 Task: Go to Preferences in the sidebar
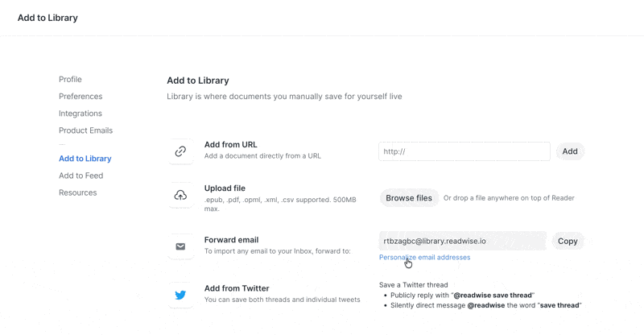pos(80,97)
